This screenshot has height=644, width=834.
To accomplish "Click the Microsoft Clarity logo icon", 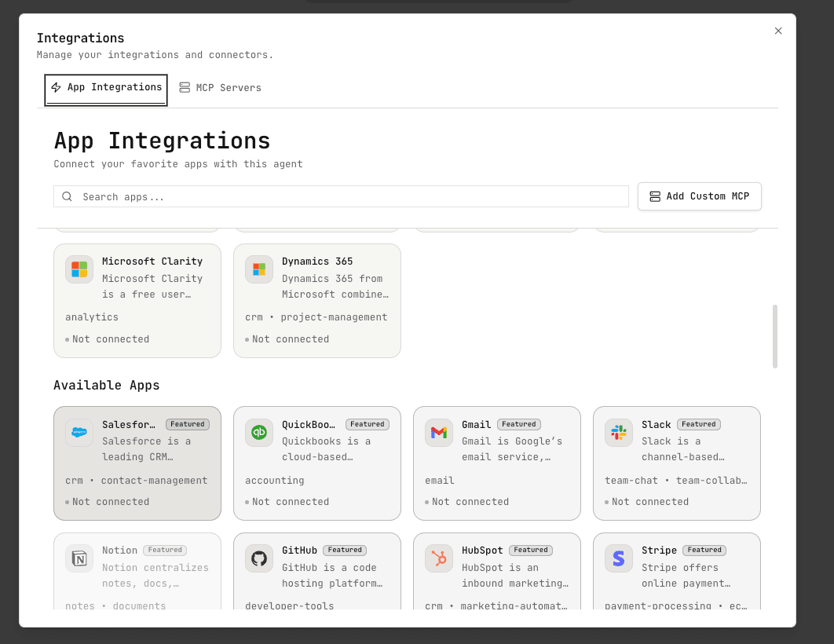I will (79, 269).
